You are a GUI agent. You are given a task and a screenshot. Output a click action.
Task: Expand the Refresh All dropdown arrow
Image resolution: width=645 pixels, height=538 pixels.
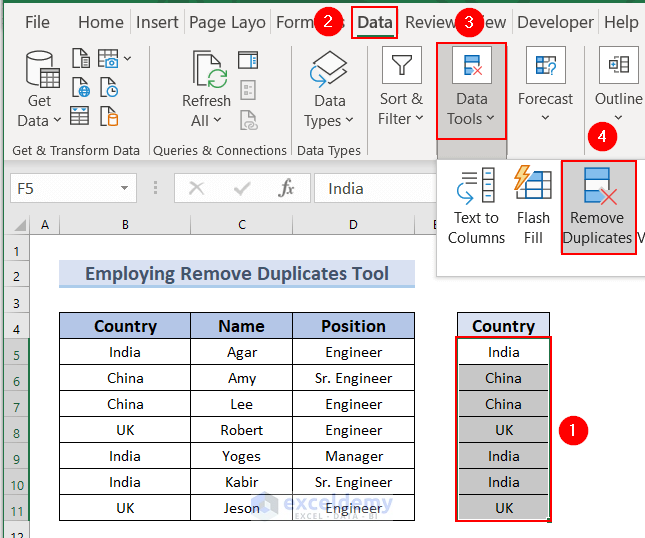coord(218,120)
